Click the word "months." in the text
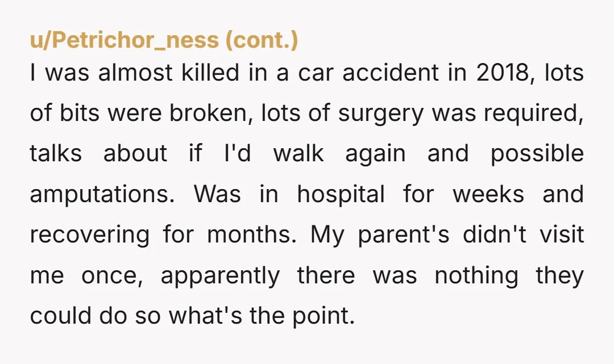The width and height of the screenshot is (614, 364). click(252, 235)
